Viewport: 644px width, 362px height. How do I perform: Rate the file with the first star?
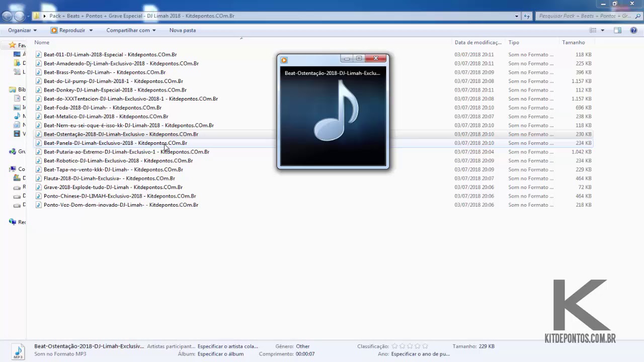tap(395, 346)
